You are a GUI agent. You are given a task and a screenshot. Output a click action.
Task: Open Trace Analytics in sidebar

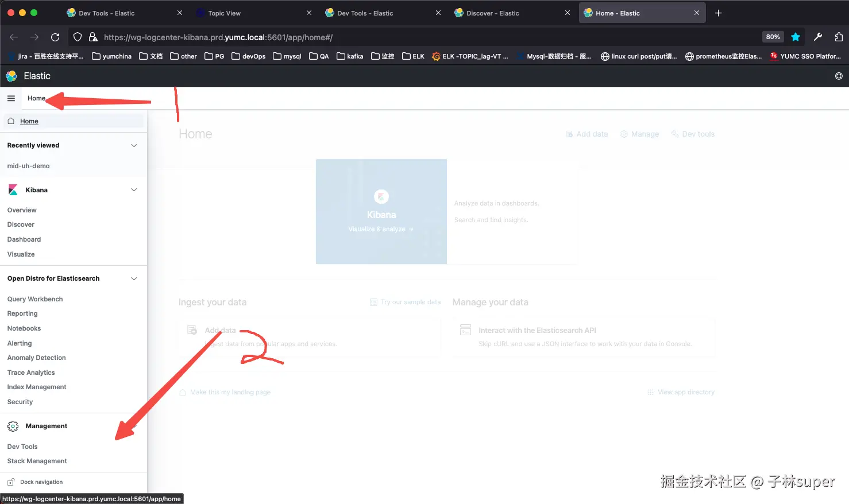pos(31,373)
